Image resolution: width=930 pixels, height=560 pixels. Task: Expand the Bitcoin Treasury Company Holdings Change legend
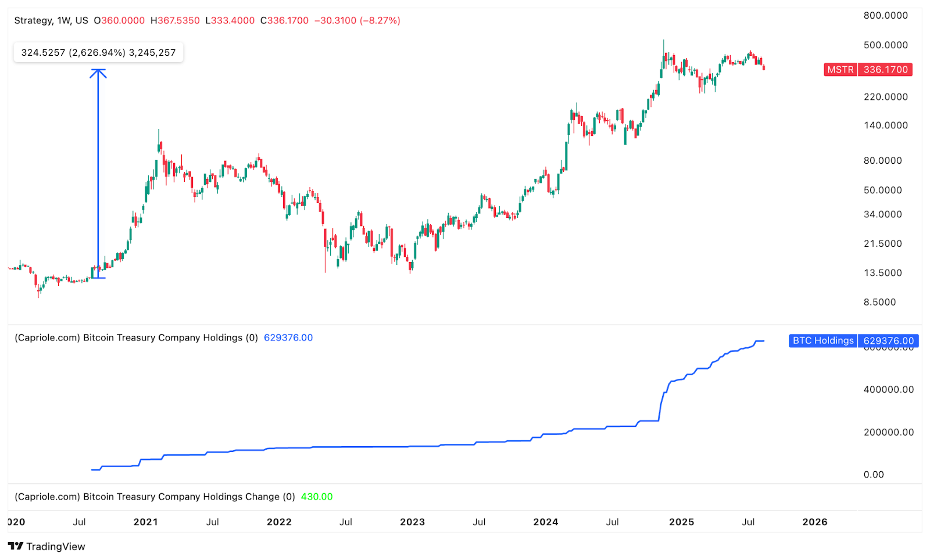pos(155,497)
